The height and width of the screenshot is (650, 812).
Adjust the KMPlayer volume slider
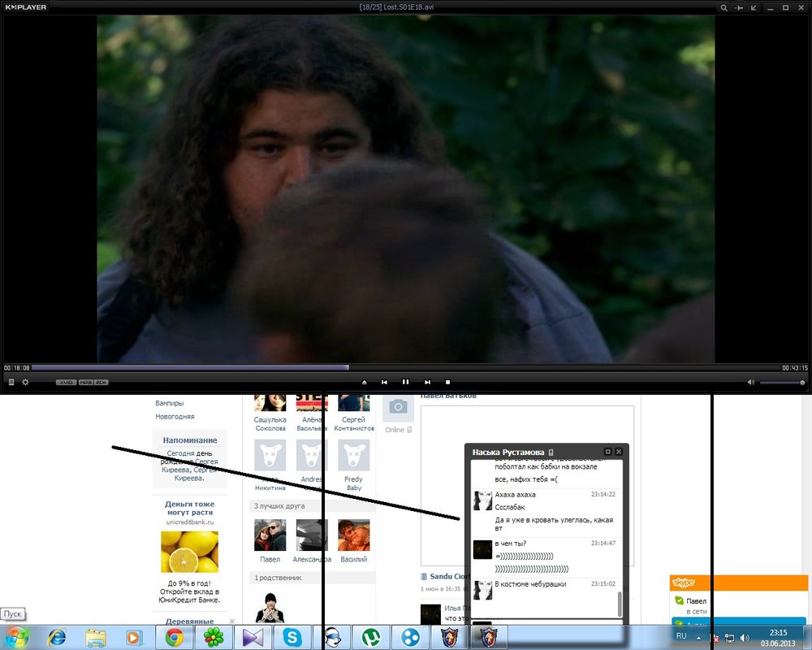782,382
